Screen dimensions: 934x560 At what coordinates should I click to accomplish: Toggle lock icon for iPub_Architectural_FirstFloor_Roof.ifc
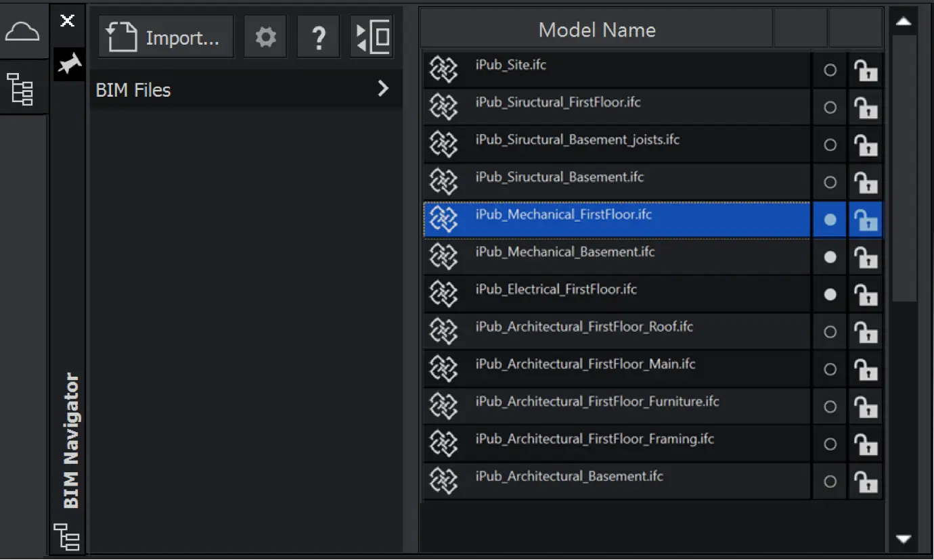point(865,332)
